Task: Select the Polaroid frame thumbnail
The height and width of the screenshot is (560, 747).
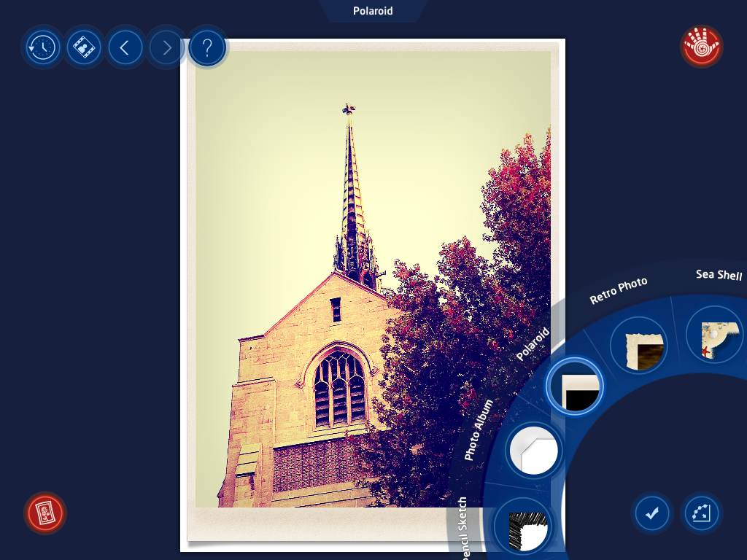Action: pos(575,386)
